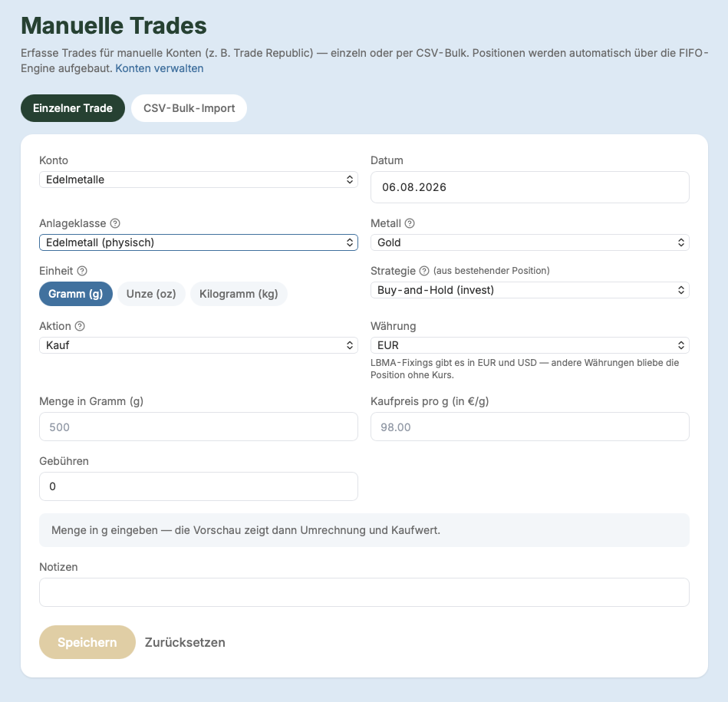Select the Kilogramm (kg) unit option
The image size is (728, 702).
[239, 294]
